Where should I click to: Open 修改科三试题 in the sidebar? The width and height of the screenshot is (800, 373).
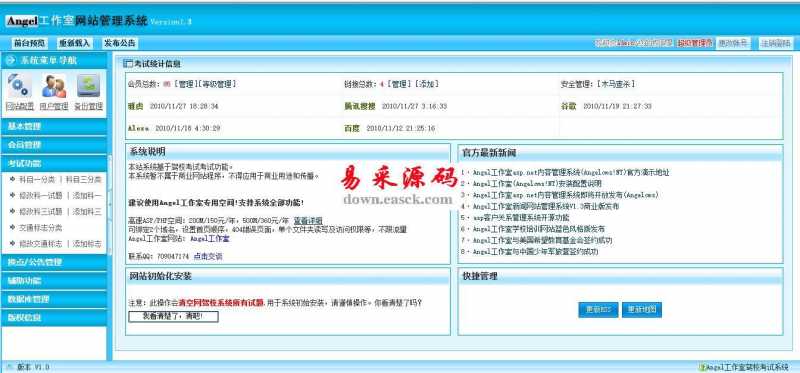click(40, 211)
